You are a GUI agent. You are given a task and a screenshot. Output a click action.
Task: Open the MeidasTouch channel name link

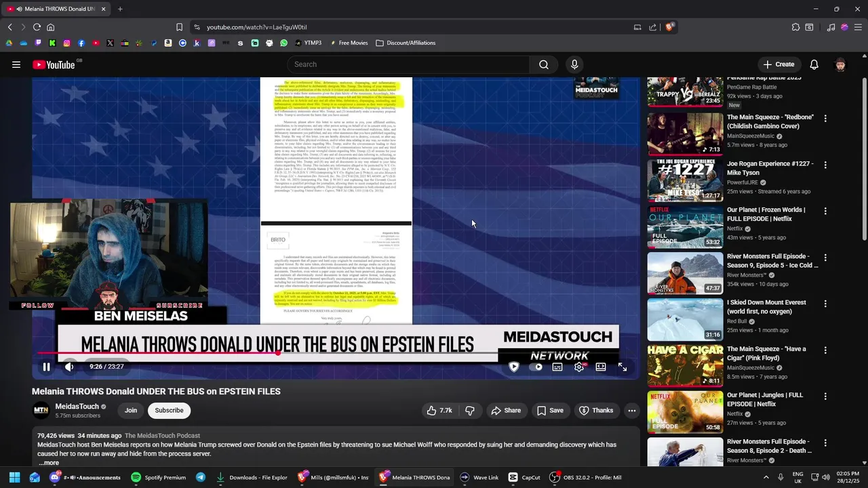click(77, 407)
